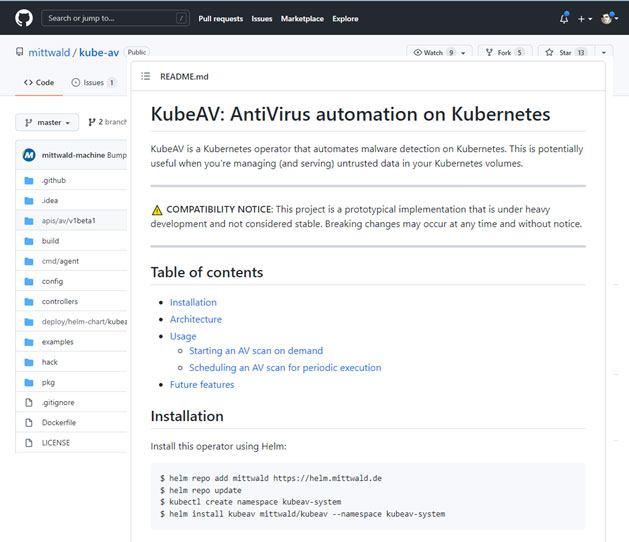629x542 pixels.
Task: Click the search or jump to field
Action: [x=116, y=18]
